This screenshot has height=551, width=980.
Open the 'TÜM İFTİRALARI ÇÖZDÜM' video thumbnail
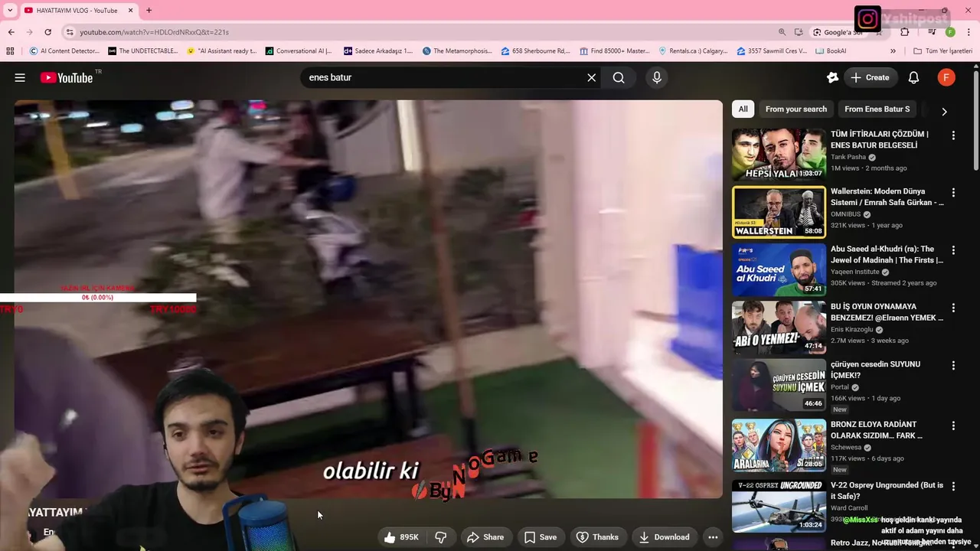click(x=779, y=155)
